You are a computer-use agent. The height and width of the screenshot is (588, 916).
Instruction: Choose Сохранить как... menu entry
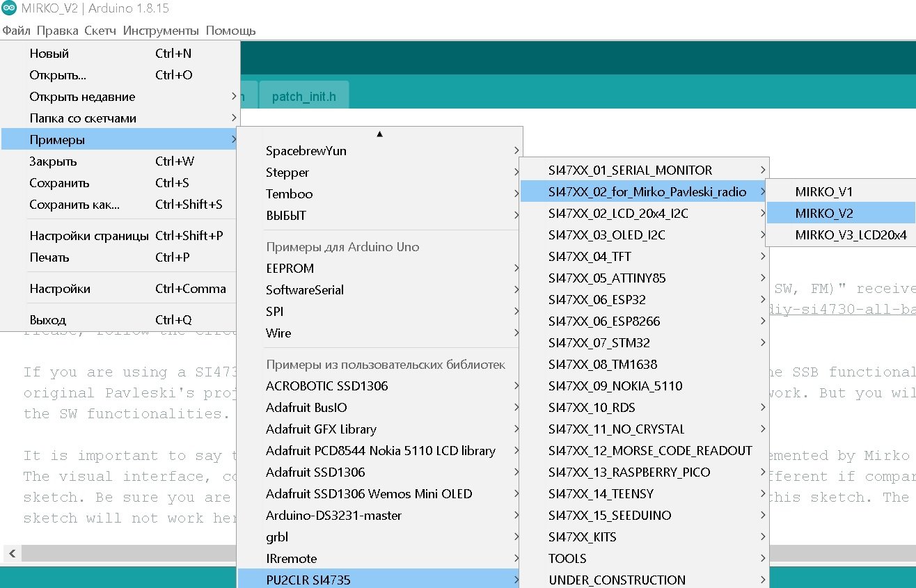pos(120,205)
